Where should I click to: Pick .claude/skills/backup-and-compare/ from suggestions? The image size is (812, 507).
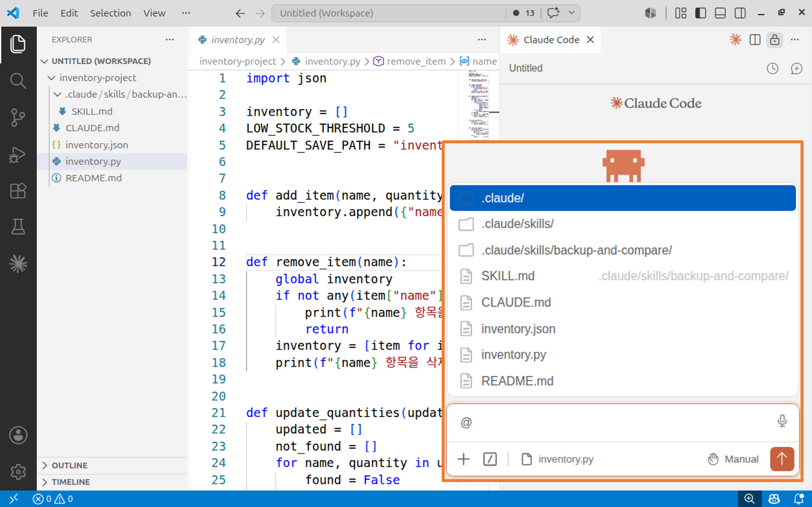[x=623, y=250]
